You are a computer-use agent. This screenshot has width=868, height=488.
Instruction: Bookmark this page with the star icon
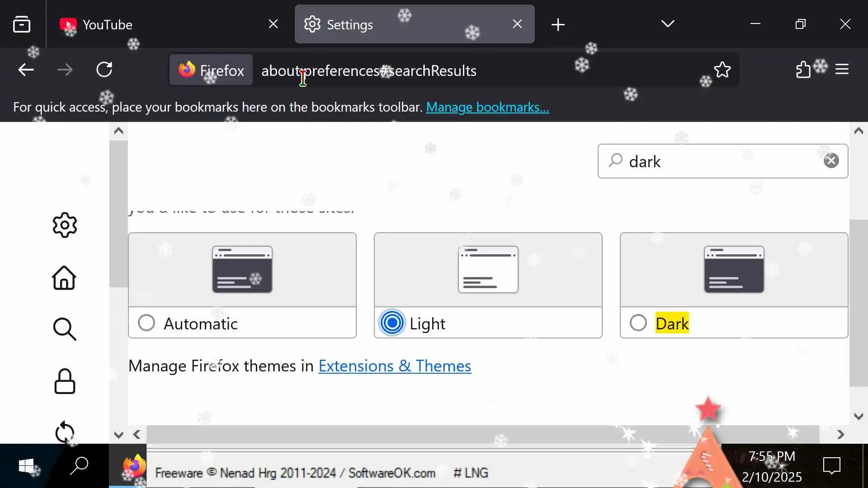pyautogui.click(x=722, y=70)
